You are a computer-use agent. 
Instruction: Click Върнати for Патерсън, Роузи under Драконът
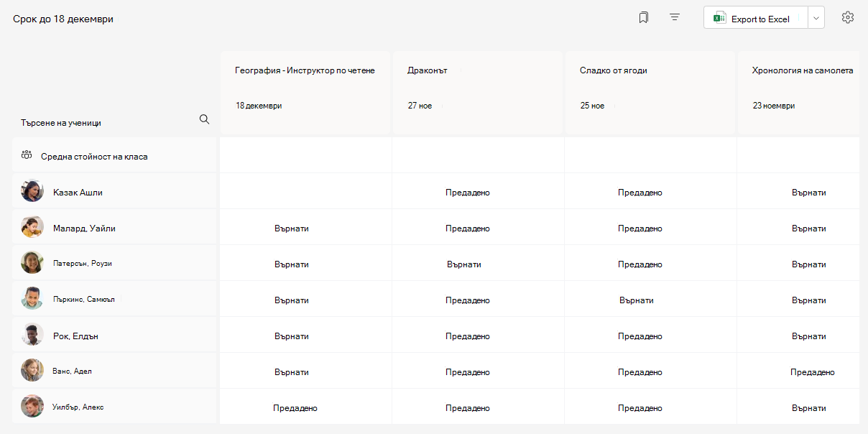(x=464, y=264)
